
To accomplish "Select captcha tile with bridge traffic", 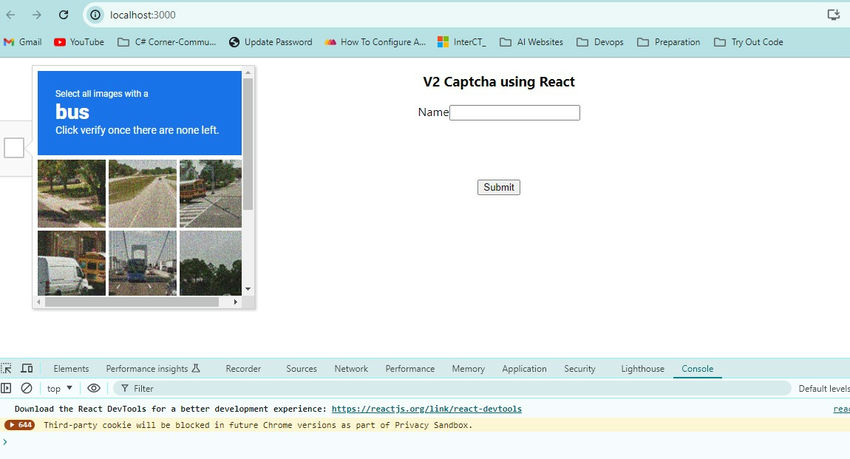I will pyautogui.click(x=143, y=263).
